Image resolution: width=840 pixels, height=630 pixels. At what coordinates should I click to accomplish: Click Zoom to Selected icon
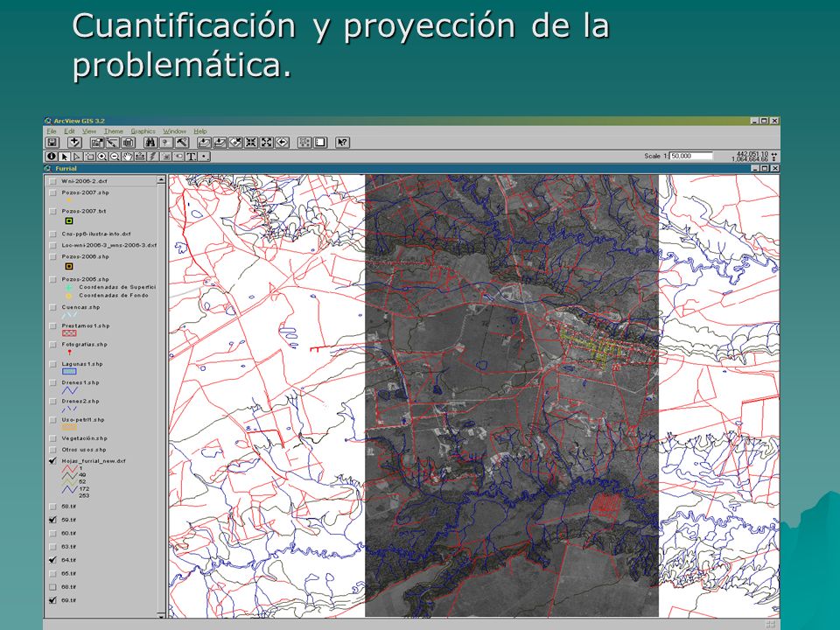coord(235,143)
